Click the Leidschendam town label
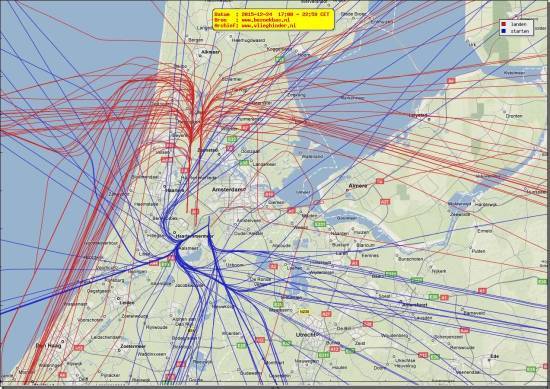This screenshot has width=550, height=389. coord(105,337)
